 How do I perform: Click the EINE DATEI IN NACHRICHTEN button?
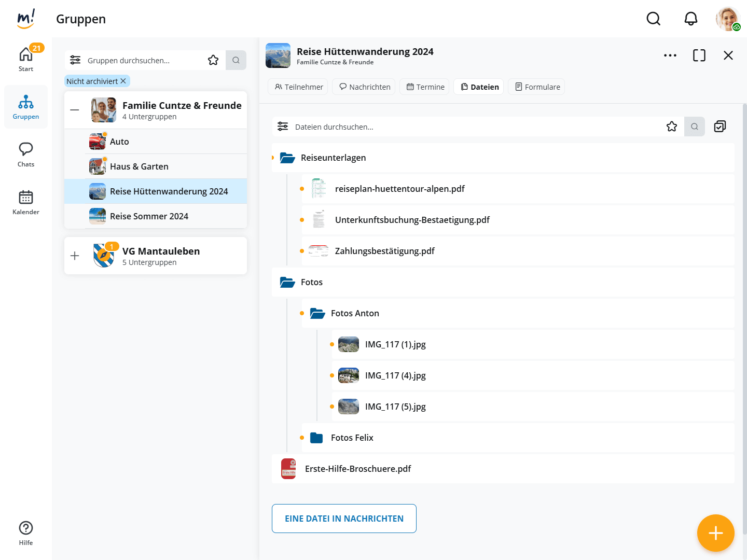(344, 519)
